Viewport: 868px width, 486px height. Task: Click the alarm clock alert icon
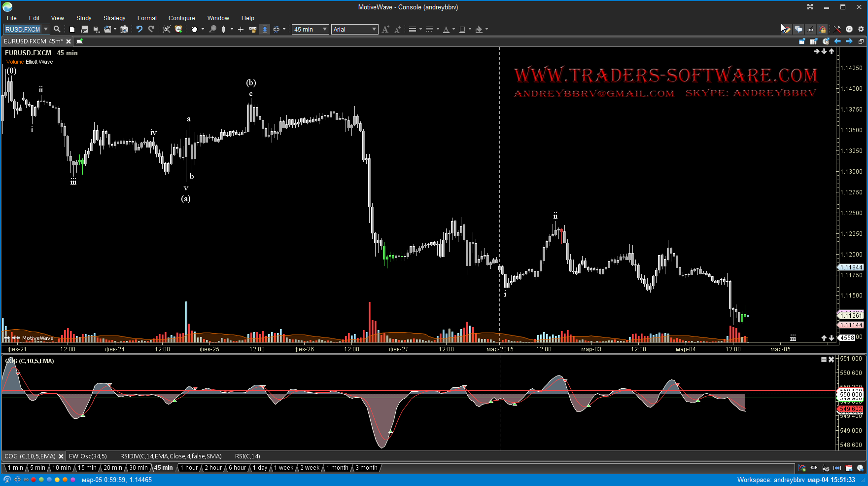178,29
